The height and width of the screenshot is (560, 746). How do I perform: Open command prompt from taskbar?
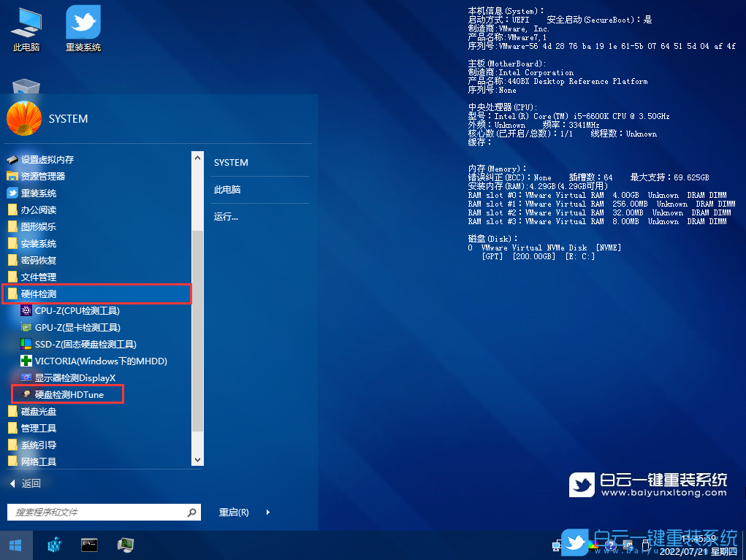pos(90,545)
